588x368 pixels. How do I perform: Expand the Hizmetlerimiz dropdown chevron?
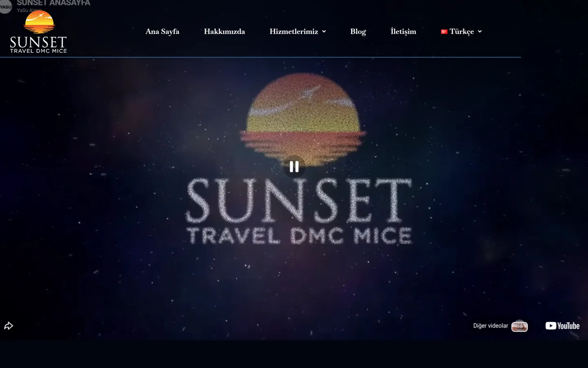tap(324, 31)
